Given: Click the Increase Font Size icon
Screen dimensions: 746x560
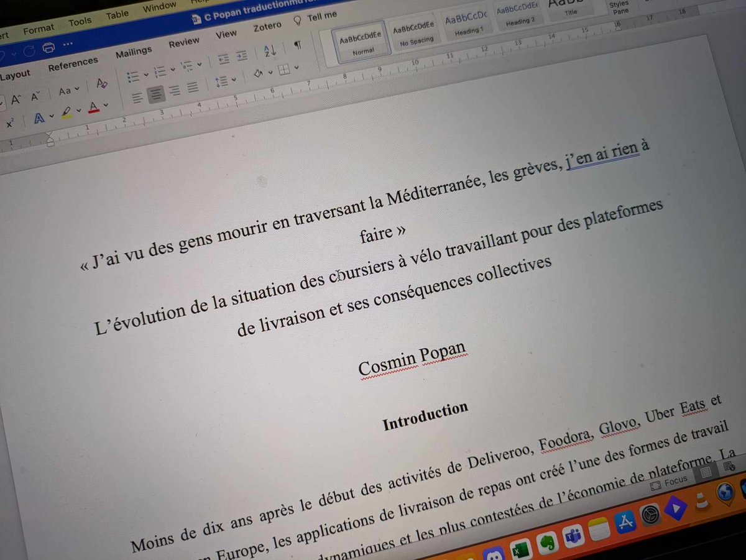Looking at the screenshot, I should click(16, 98).
